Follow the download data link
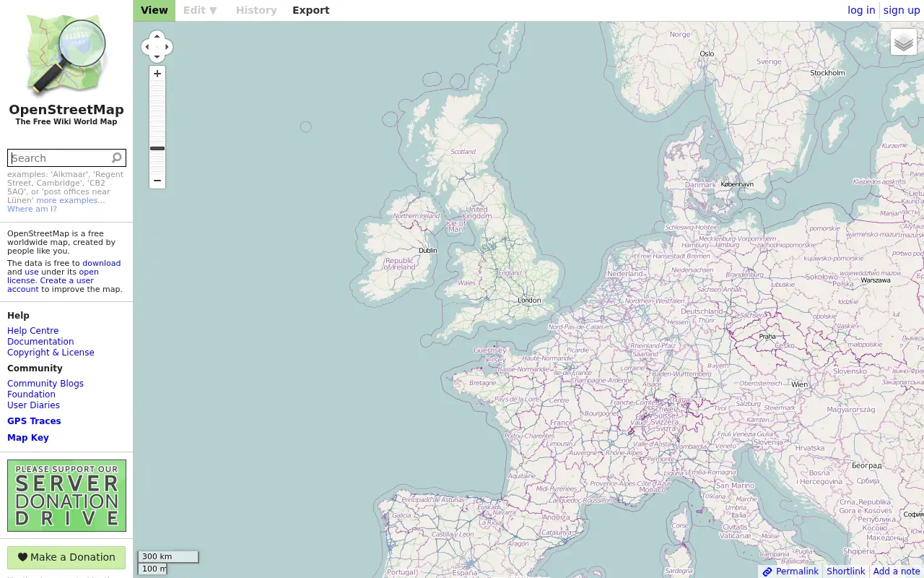The height and width of the screenshot is (578, 924). click(102, 263)
